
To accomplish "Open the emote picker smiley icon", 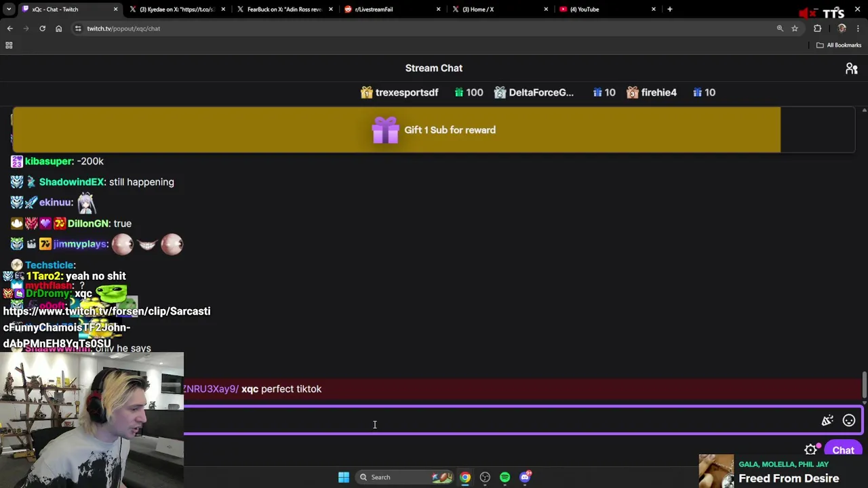I will click(849, 421).
